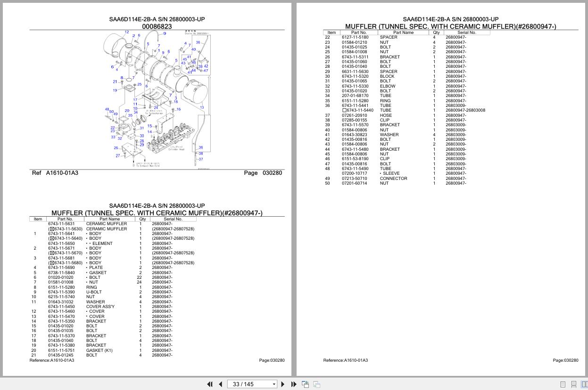
Task: Click the Qty header on the right page
Action: pos(436,32)
